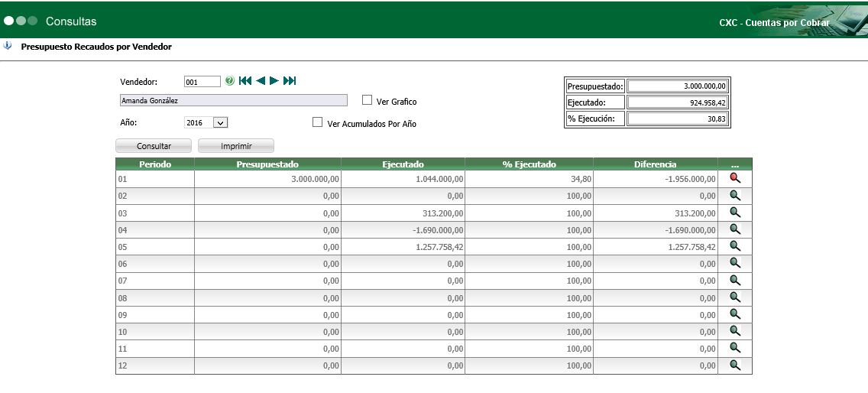Click the Consultas header title
The width and height of the screenshot is (868, 393).
71,21
